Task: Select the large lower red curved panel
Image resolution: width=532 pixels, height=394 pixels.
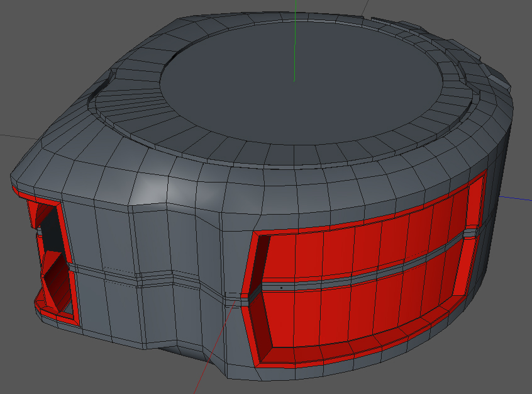Action: (363, 311)
